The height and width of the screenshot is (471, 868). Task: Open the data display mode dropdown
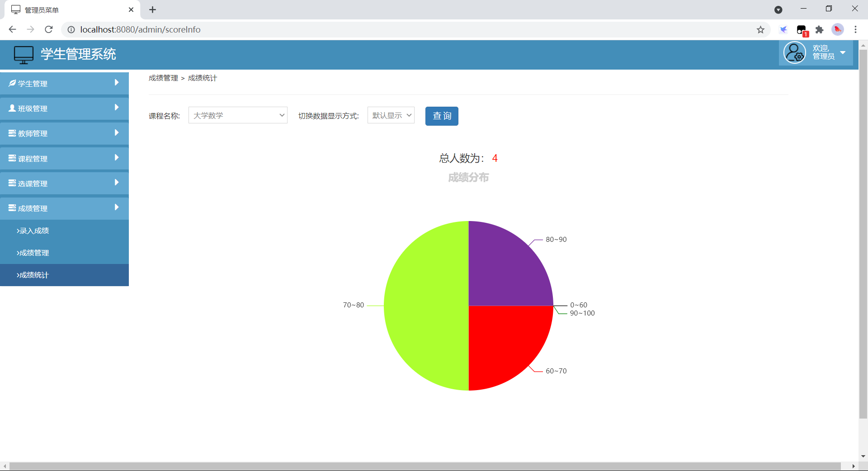(x=391, y=115)
